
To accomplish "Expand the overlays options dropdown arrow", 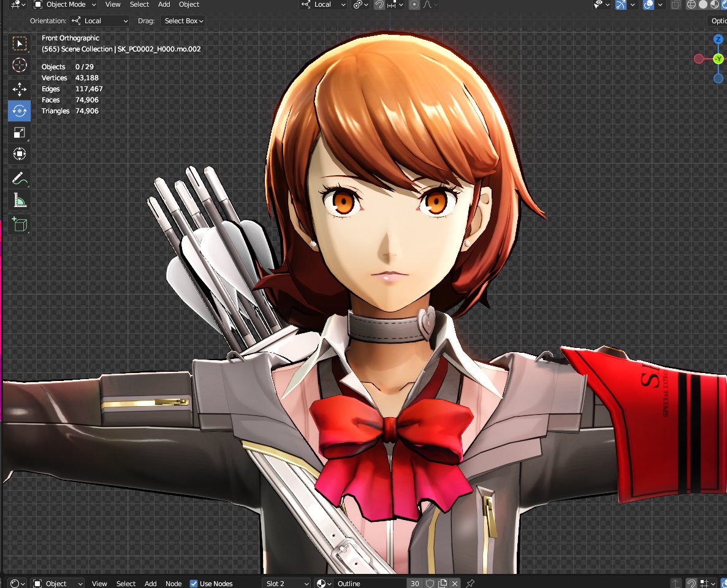I will (x=660, y=5).
